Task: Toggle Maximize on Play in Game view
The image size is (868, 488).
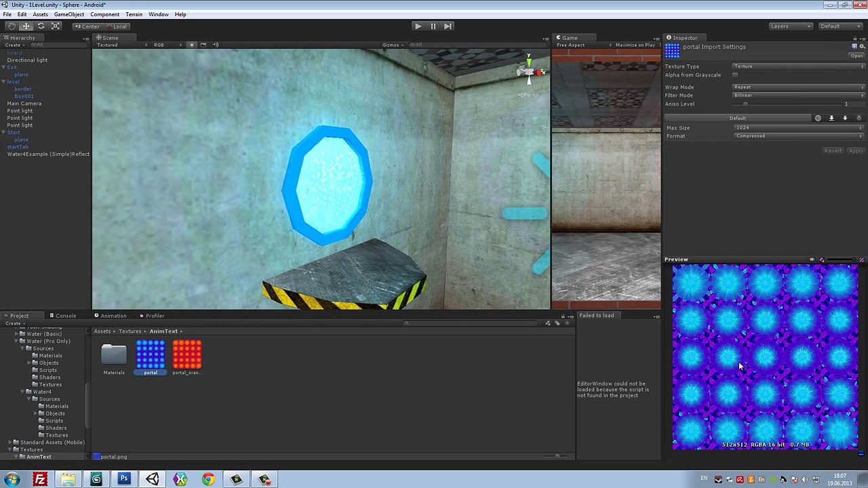Action: [x=635, y=45]
